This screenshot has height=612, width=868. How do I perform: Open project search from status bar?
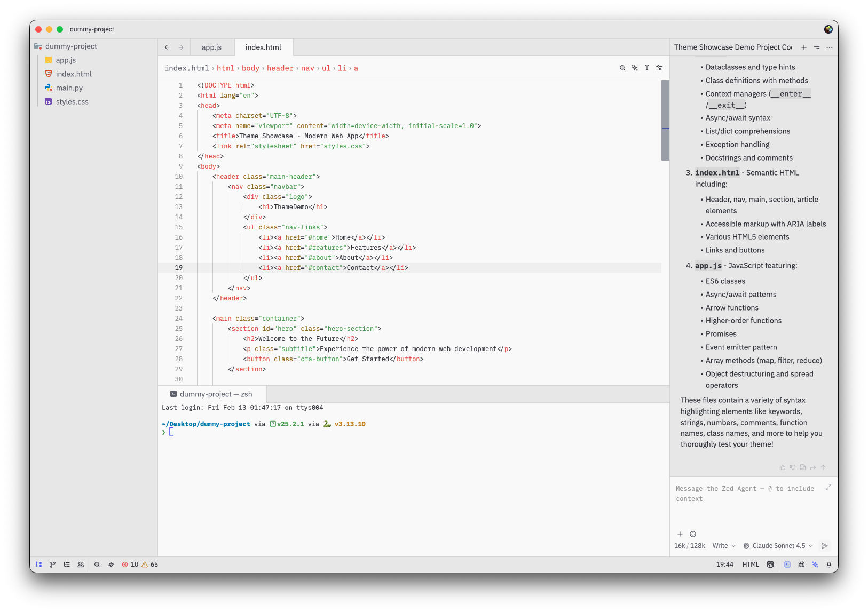tap(97, 565)
